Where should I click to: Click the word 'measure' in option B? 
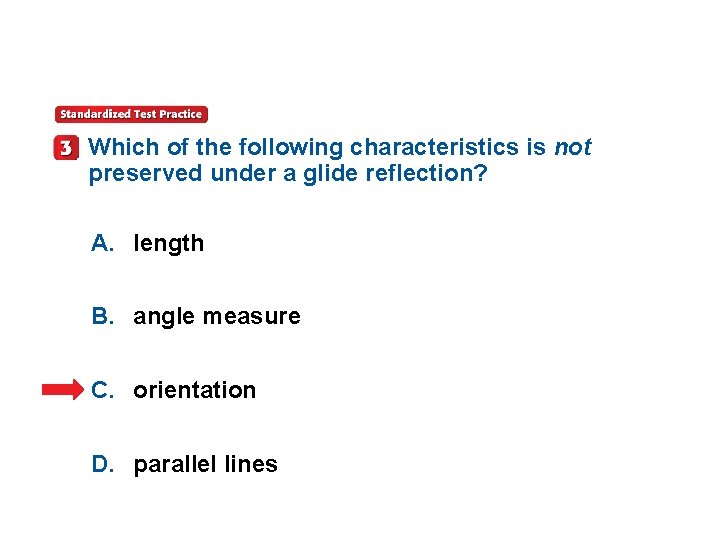[x=252, y=317]
